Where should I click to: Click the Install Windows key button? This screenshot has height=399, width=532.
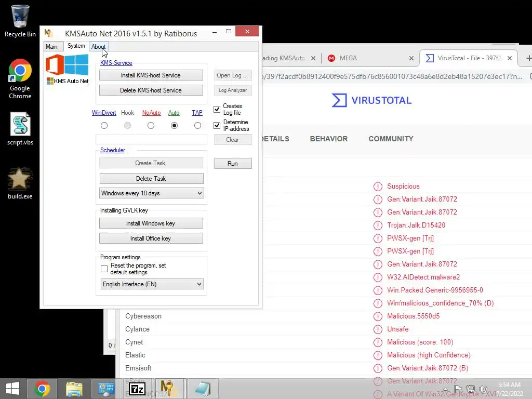pos(151,223)
